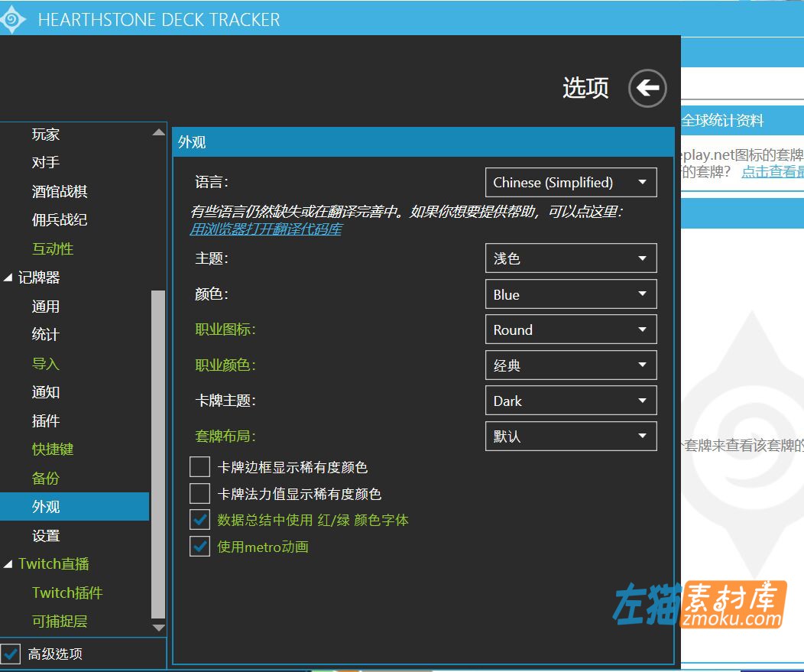
Task: Click the sidebar scrollbar down arrow
Action: coord(159,627)
